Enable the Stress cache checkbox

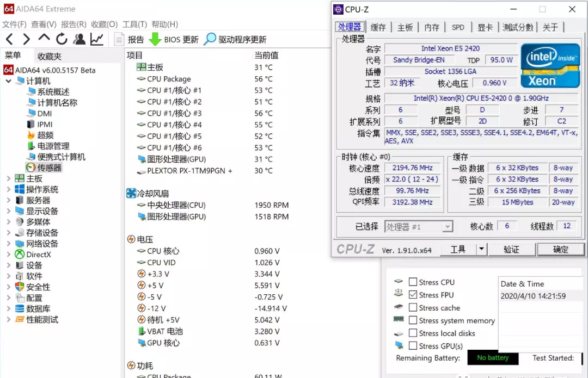[413, 308]
